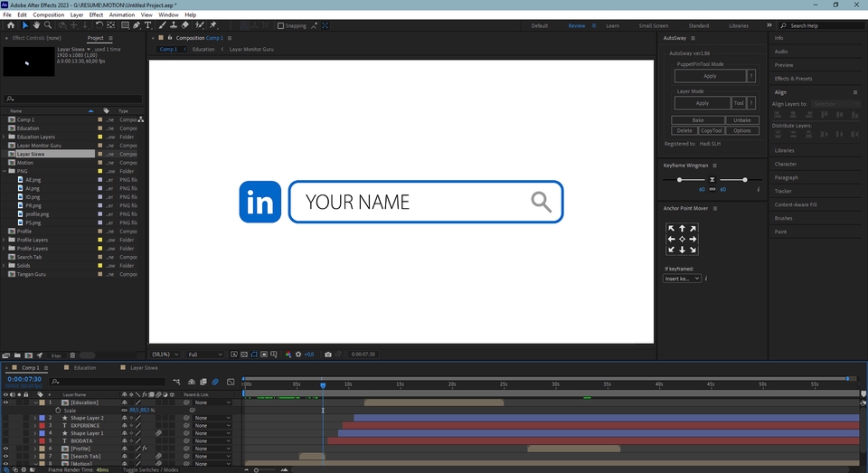Click the left Keyframe Wingman slider handle
The width and height of the screenshot is (868, 473).
point(678,180)
